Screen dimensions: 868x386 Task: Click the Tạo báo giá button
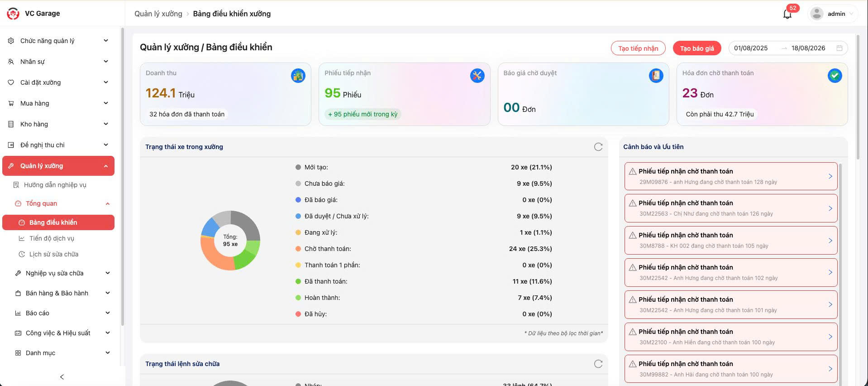pyautogui.click(x=697, y=48)
